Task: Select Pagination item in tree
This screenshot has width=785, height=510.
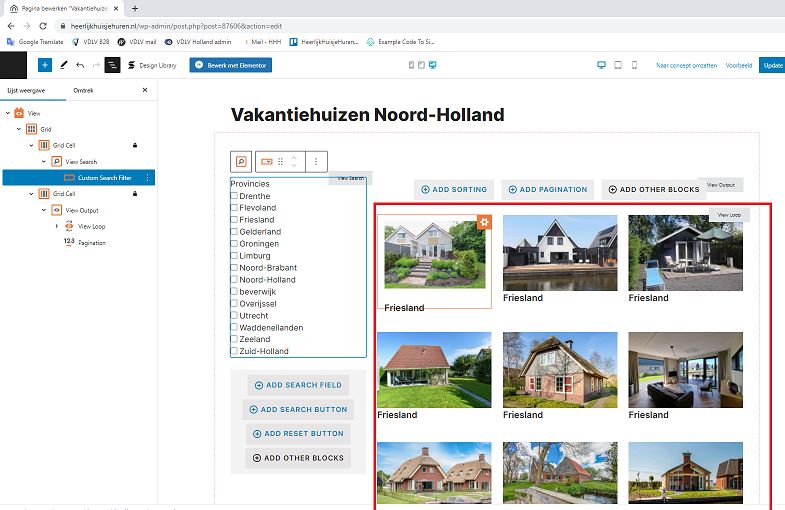Action: [92, 243]
